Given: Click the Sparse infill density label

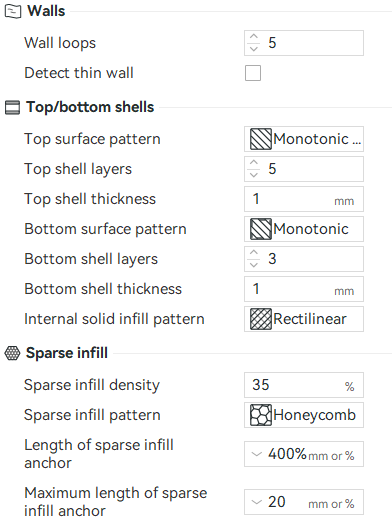Looking at the screenshot, I should tap(92, 385).
